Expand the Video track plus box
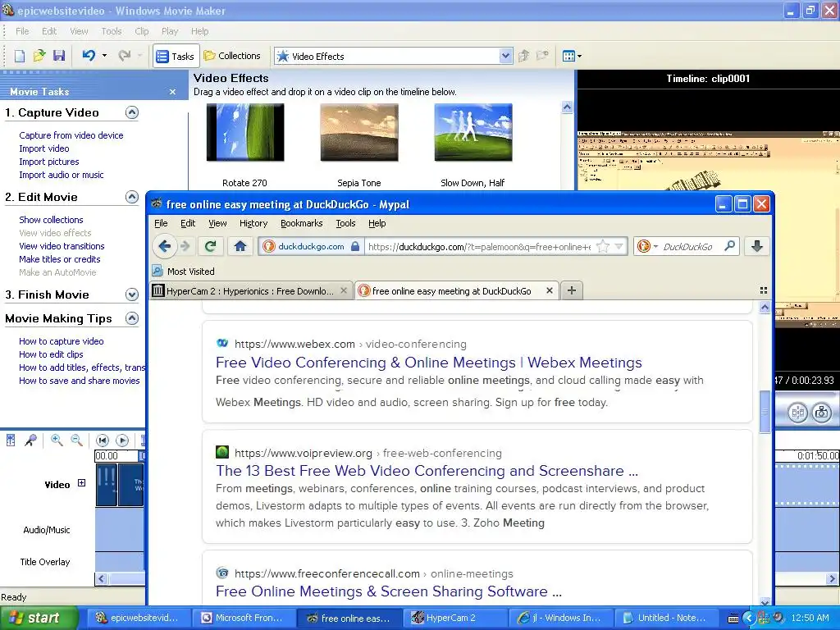 [x=81, y=482]
